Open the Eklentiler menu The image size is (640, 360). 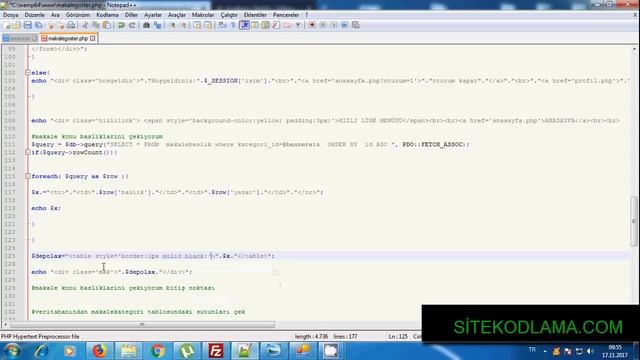tap(255, 15)
